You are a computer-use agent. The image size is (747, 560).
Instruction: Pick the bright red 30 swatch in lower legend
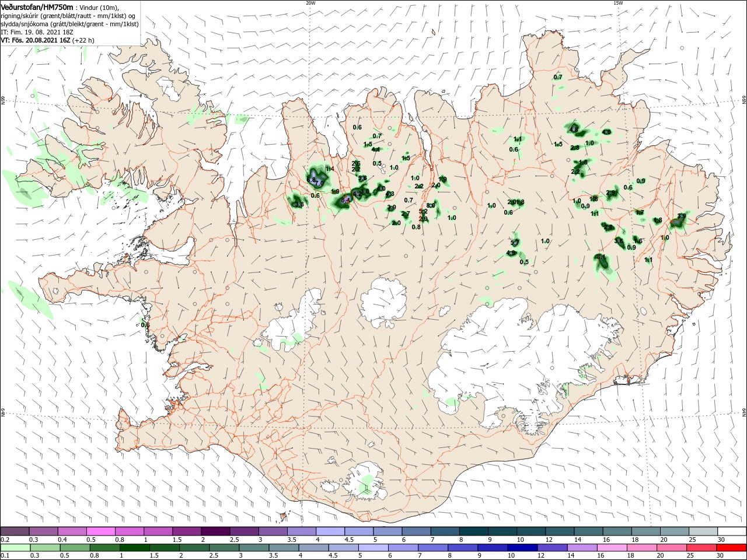point(731,548)
